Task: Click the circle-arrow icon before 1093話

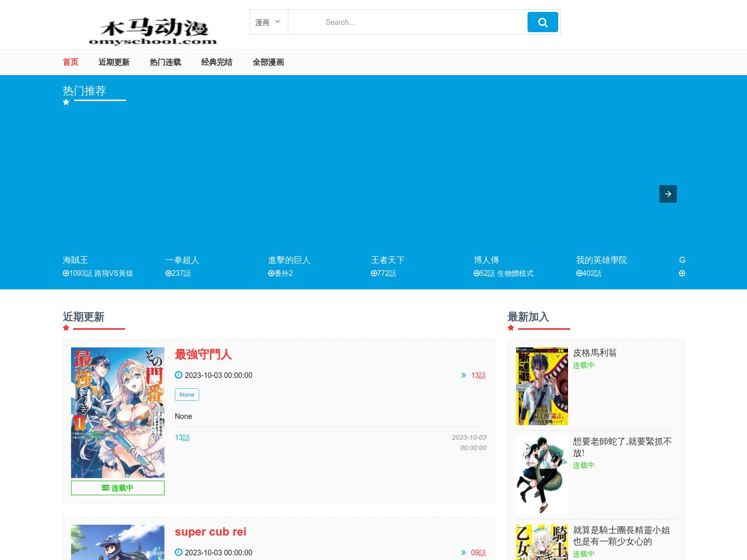Action: pyautogui.click(x=66, y=273)
